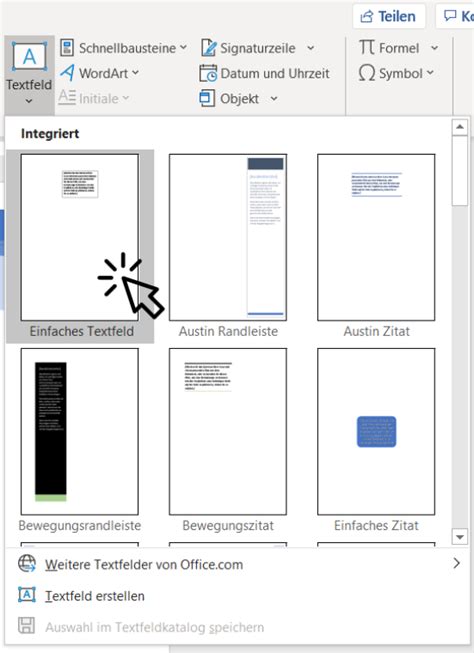Expand the WordArt dropdown arrow

(135, 73)
